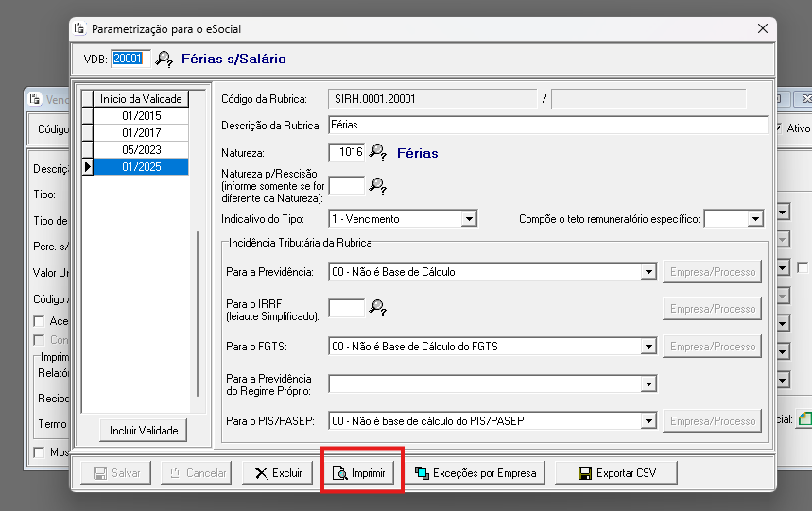Expand the Indicativo do Tipo dropdown
The width and height of the screenshot is (812, 511).
click(469, 219)
